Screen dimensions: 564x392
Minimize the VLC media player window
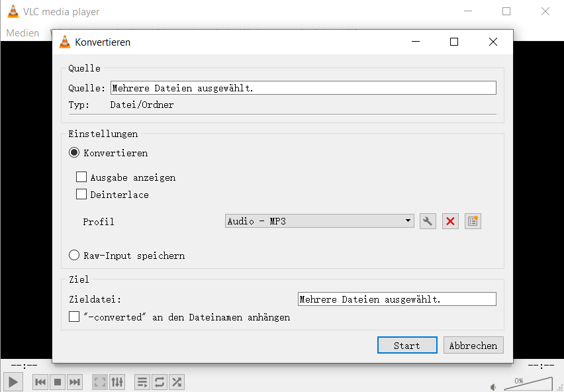tap(468, 11)
